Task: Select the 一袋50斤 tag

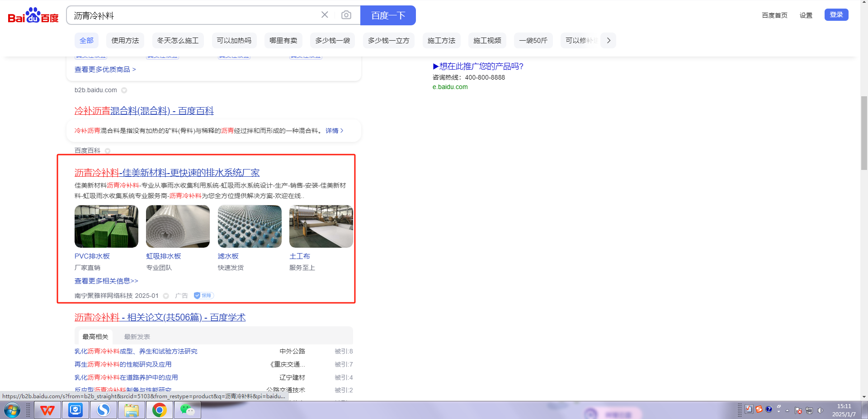Action: point(533,41)
